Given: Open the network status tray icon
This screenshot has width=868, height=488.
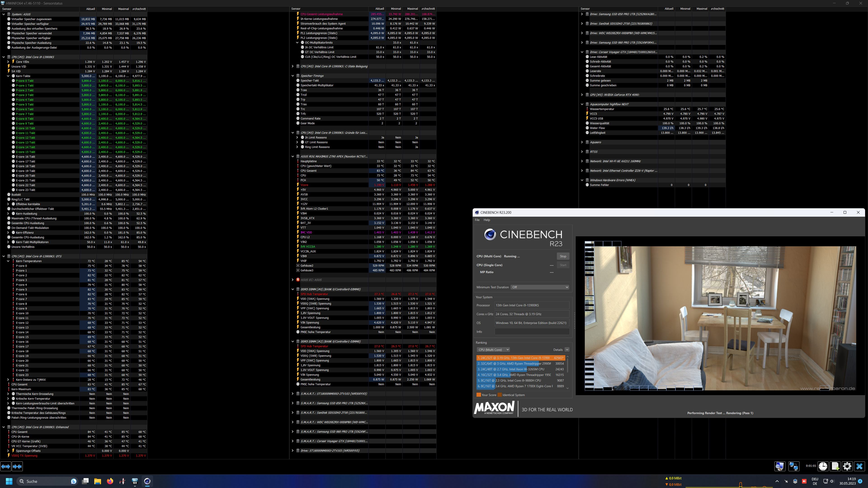Looking at the screenshot, I should [x=825, y=481].
